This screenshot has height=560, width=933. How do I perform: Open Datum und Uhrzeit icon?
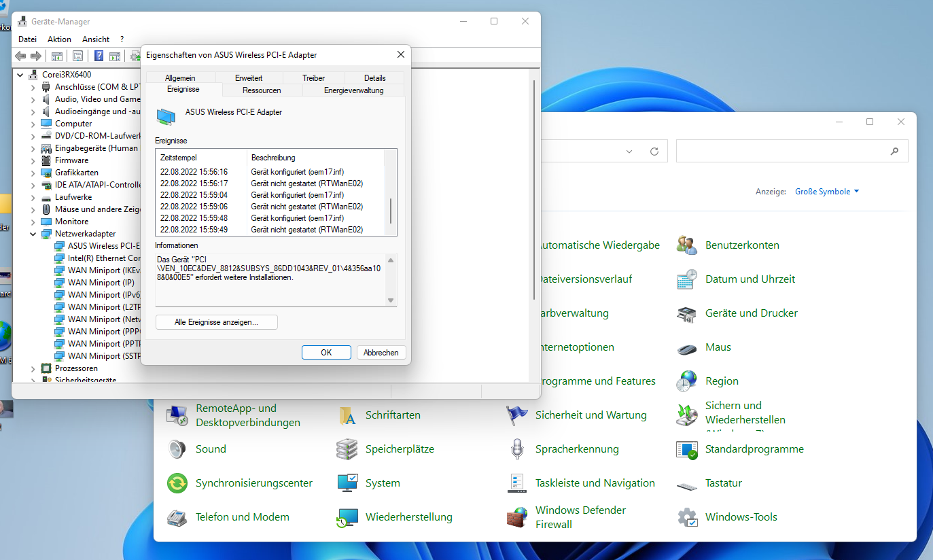point(687,279)
